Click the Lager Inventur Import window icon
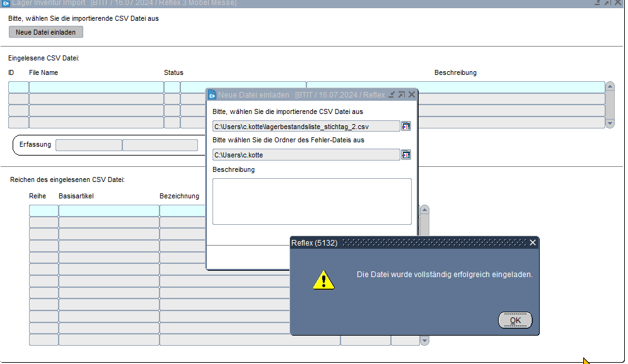Image resolution: width=628 pixels, height=364 pixels. 6,3
